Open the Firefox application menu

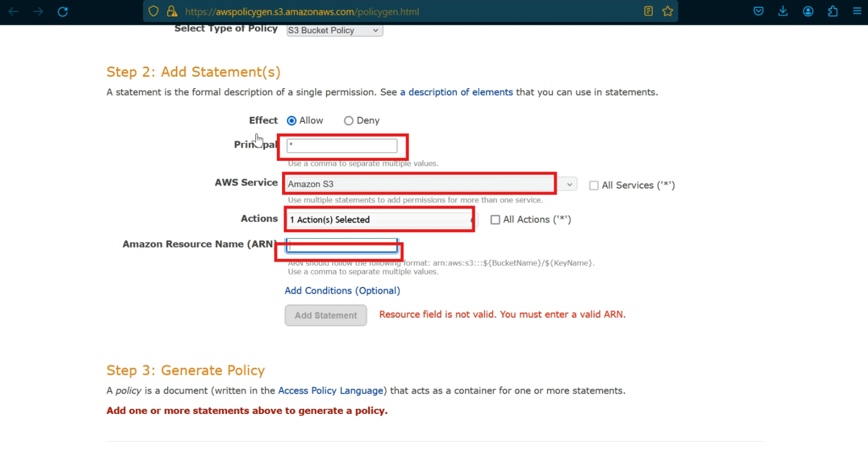[858, 11]
